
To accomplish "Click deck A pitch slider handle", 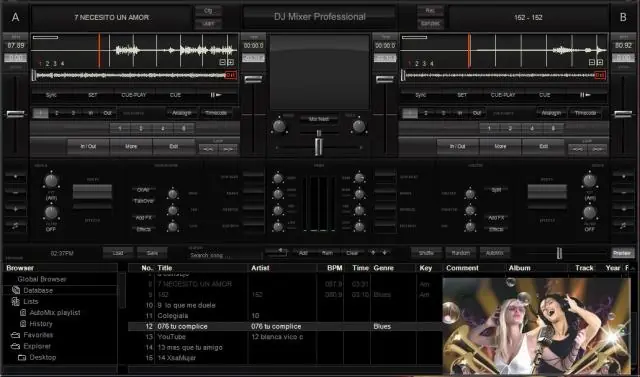I will coord(16,114).
